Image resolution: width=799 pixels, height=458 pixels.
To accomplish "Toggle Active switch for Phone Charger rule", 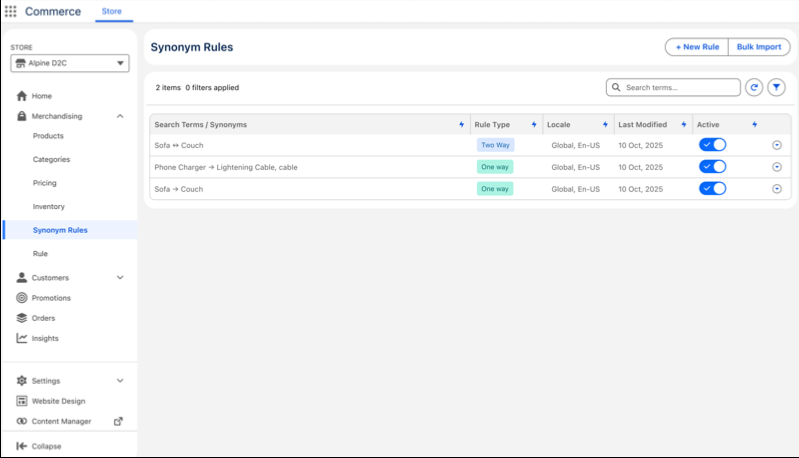I will point(712,167).
